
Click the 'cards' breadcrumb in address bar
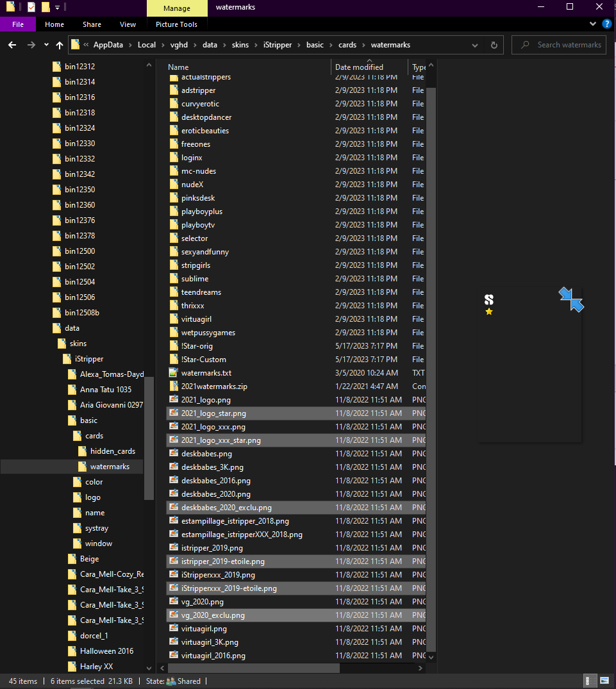(347, 45)
